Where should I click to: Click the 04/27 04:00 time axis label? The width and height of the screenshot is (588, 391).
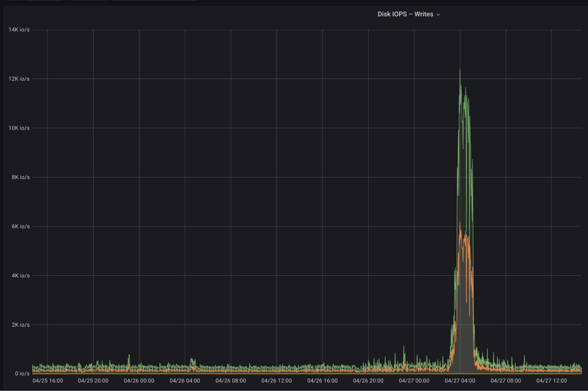(x=460, y=380)
